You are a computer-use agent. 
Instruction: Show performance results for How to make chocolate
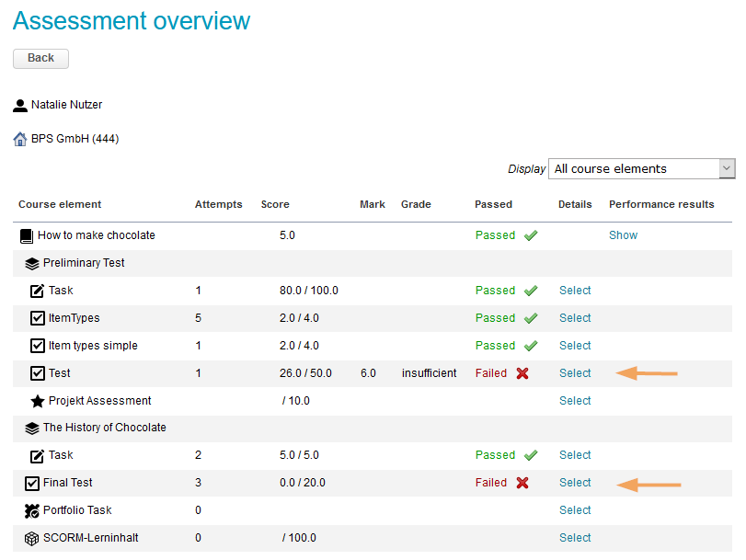tap(623, 235)
